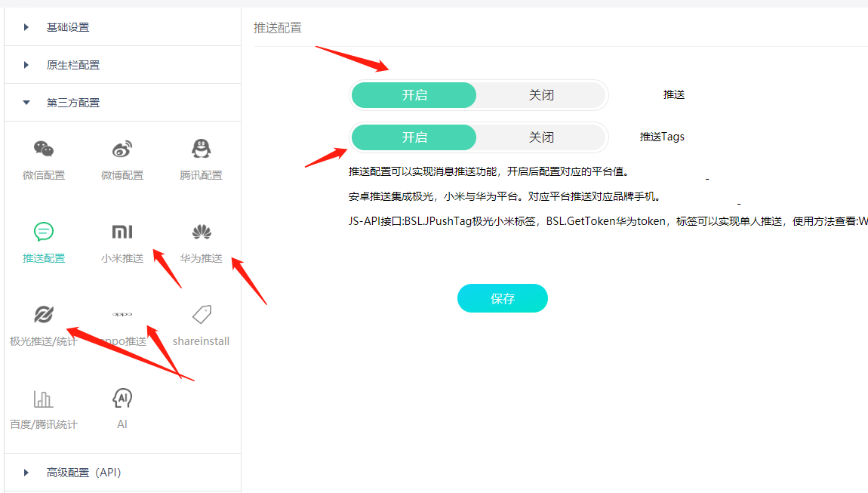The width and height of the screenshot is (868, 493).
Task: Click the line starting 安卓推送集成极光
Action: [505, 196]
